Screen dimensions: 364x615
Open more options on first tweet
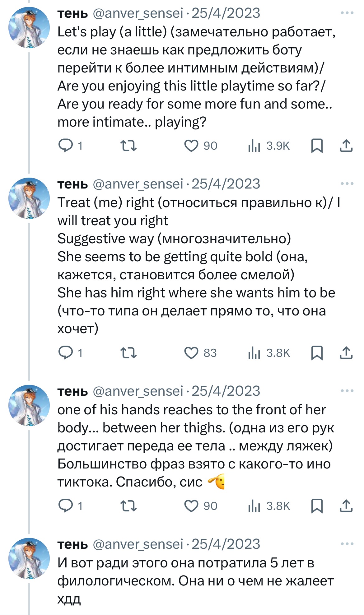point(347,13)
